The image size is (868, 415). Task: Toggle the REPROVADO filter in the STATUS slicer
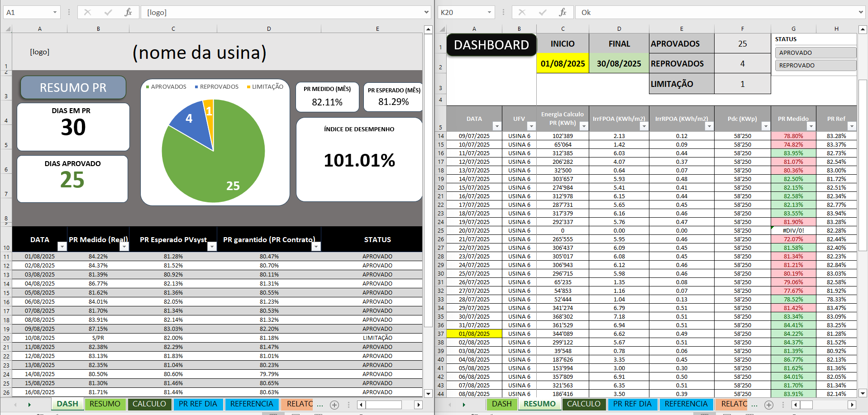(815, 65)
